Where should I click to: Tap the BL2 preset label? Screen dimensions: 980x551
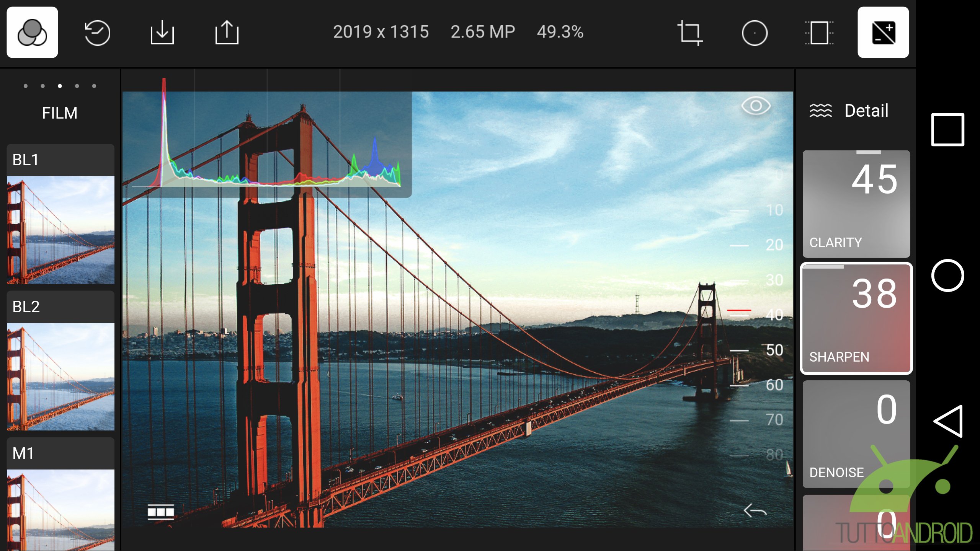point(26,307)
